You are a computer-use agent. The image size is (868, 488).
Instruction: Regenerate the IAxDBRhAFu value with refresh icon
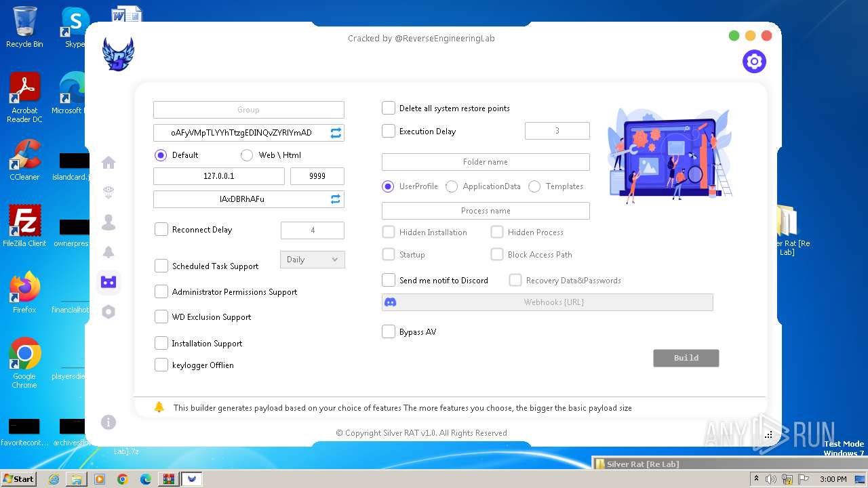tap(336, 199)
